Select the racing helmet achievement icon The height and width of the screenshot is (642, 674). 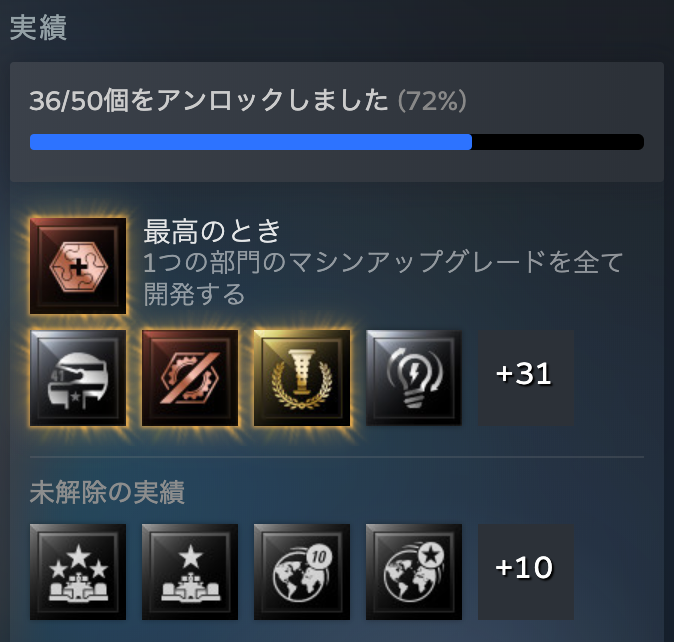(x=78, y=378)
